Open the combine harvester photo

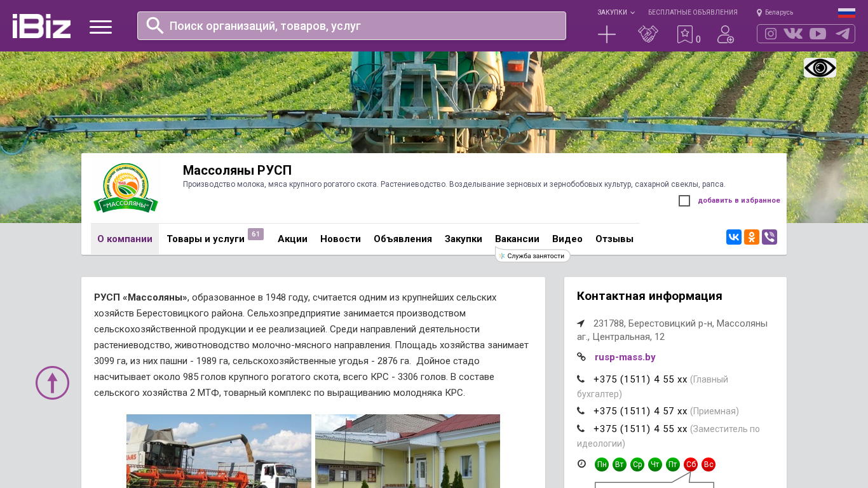pyautogui.click(x=219, y=451)
